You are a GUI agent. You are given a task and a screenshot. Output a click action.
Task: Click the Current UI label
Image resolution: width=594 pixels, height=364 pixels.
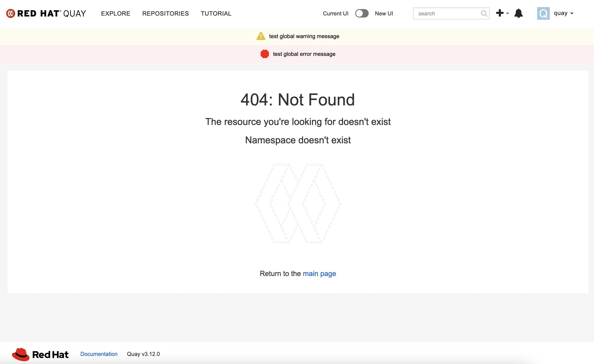click(x=335, y=13)
